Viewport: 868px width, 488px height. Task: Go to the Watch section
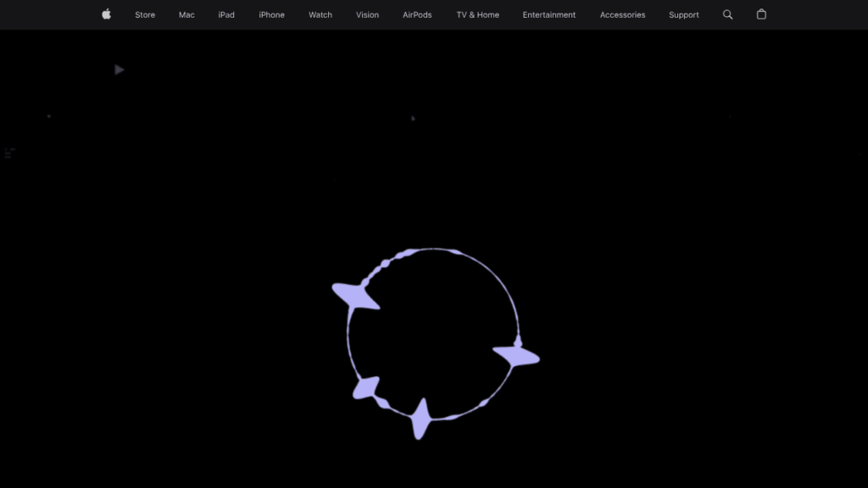[320, 15]
